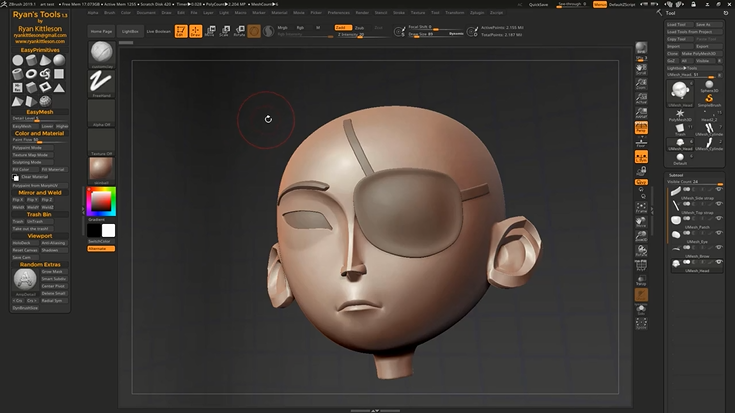The image size is (735, 413).
Task: Click the Polypaint Mode button
Action: tap(33, 148)
